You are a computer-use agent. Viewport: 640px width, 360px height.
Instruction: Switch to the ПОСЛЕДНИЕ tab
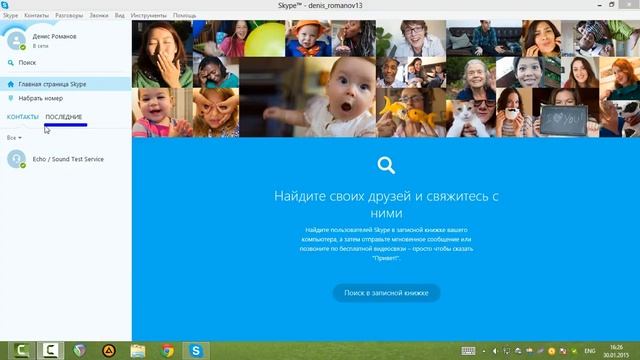point(64,117)
